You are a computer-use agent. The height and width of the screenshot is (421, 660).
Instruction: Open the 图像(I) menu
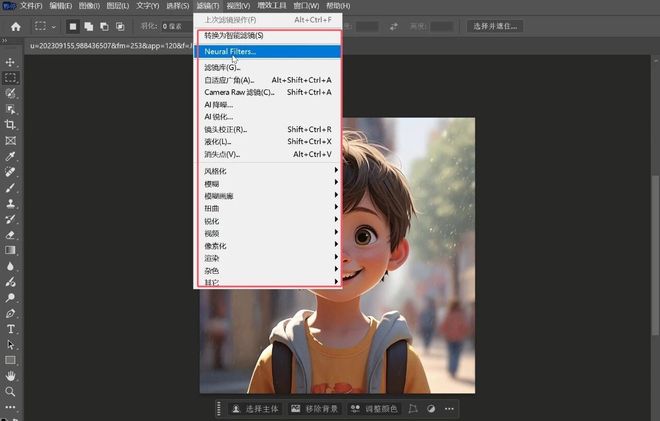click(x=89, y=6)
